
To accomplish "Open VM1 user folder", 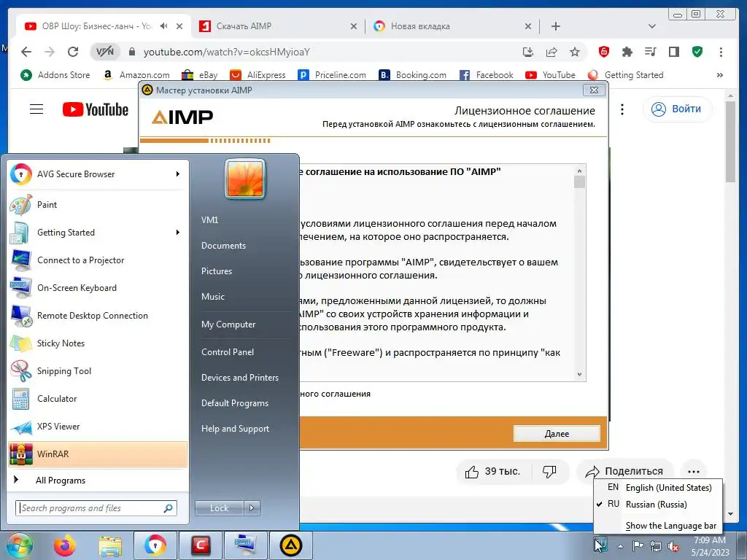I will 209,220.
